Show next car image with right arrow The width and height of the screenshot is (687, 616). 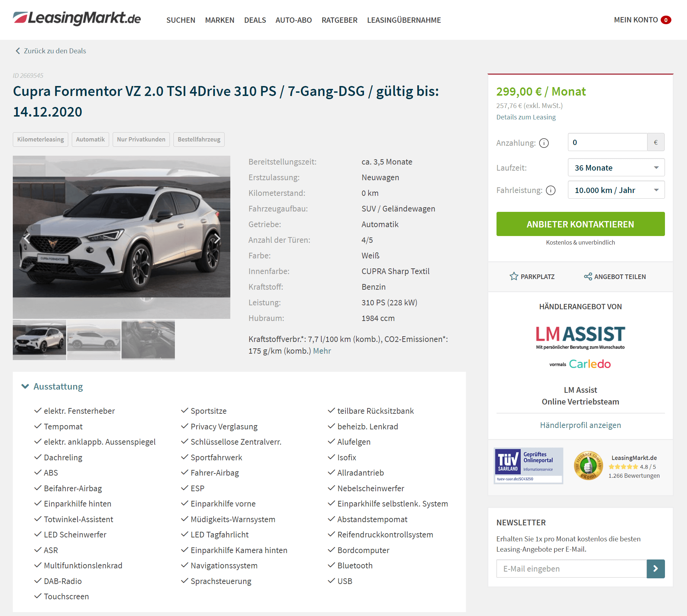pos(217,238)
